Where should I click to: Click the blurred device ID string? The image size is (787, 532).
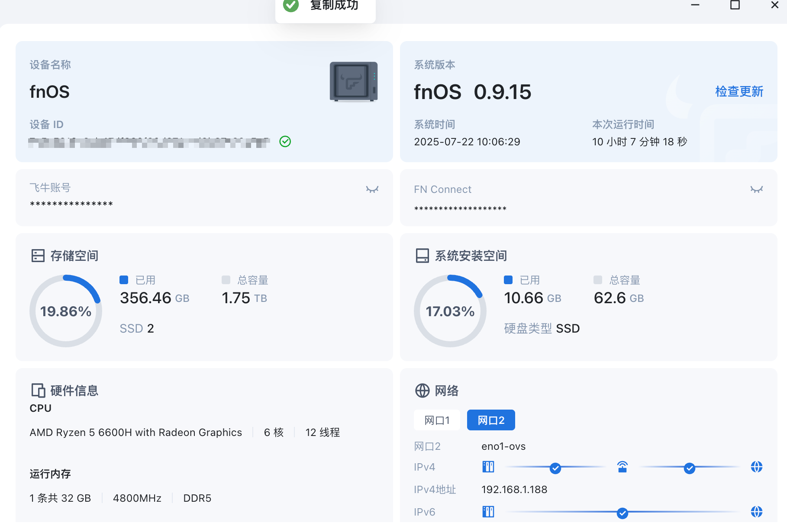[x=149, y=142]
